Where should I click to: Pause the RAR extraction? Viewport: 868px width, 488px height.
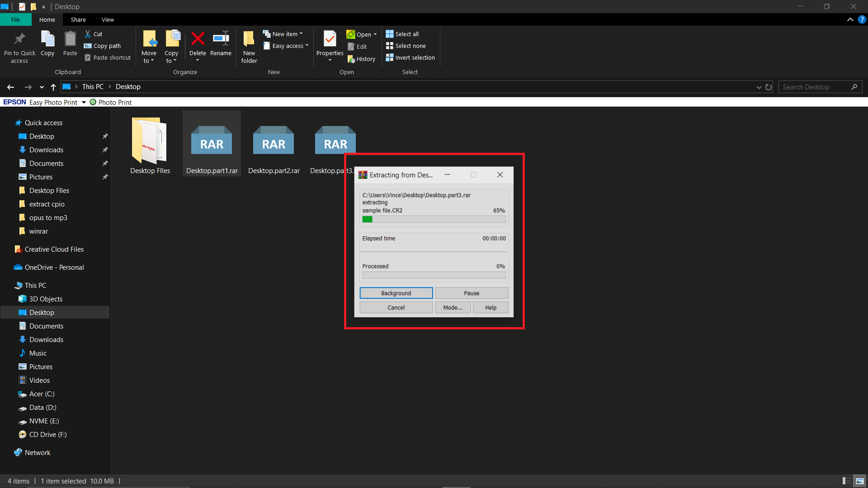[x=472, y=293]
